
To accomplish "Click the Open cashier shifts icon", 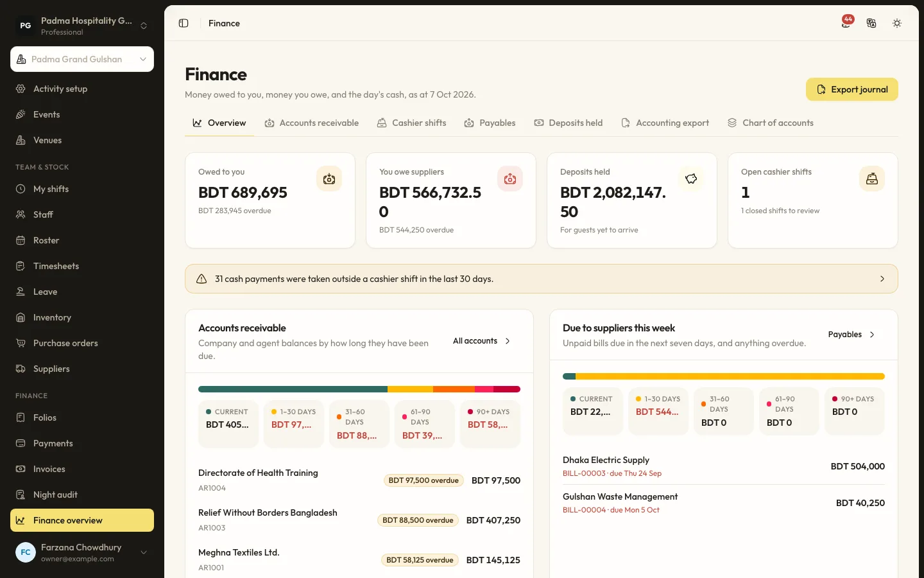I will (872, 179).
